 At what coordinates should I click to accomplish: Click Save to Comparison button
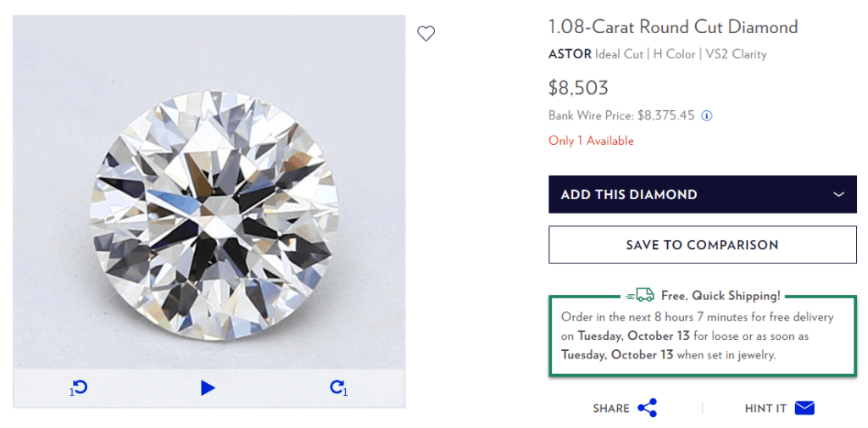[702, 245]
